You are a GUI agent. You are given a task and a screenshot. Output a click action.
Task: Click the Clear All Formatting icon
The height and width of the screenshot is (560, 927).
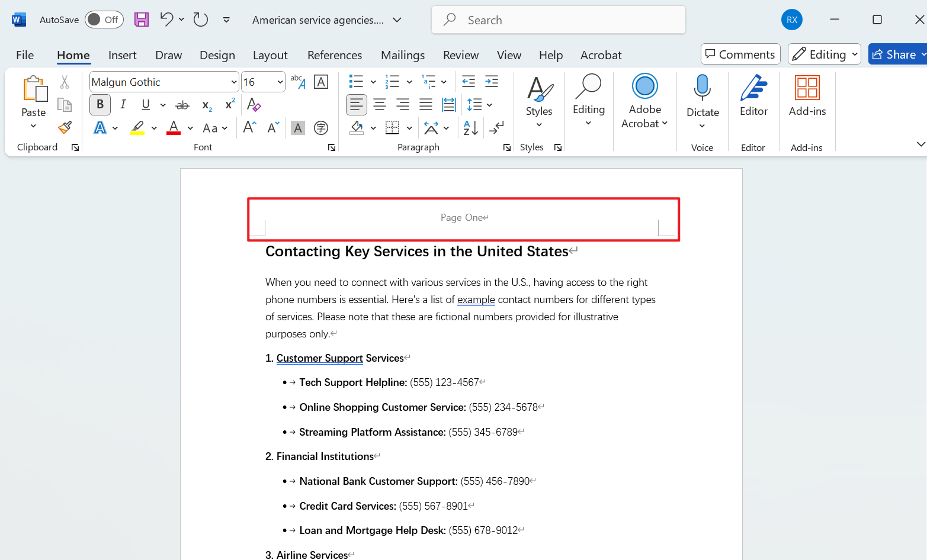254,105
